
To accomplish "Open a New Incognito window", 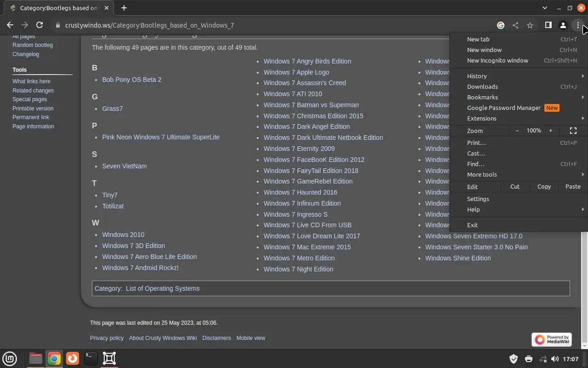I will pos(519,60).
